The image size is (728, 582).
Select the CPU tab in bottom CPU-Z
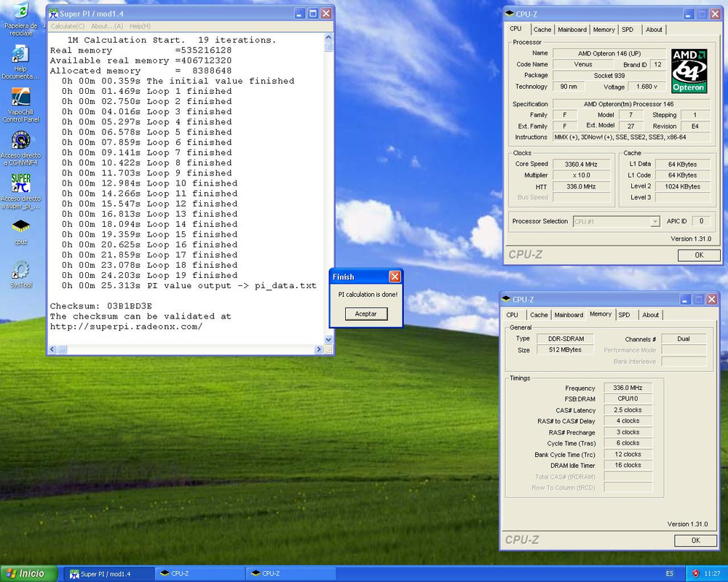click(x=512, y=315)
